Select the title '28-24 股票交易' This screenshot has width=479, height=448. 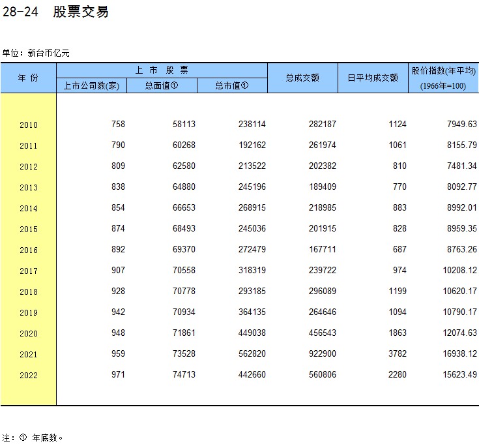(55, 12)
